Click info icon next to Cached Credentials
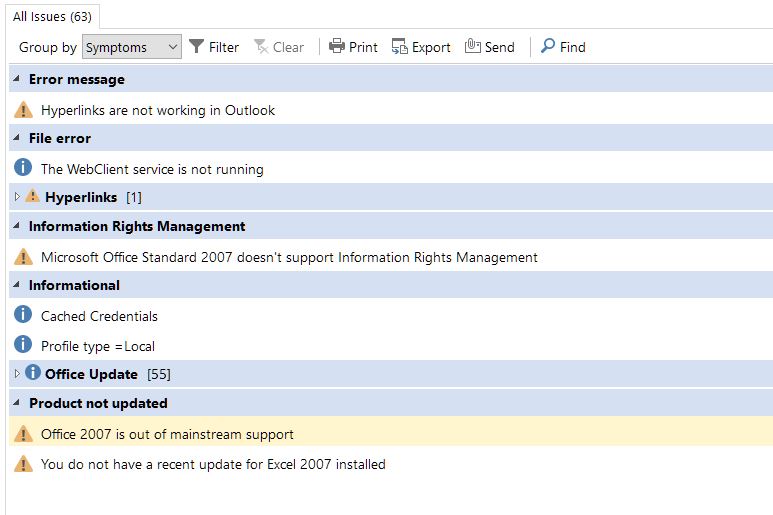 (23, 314)
